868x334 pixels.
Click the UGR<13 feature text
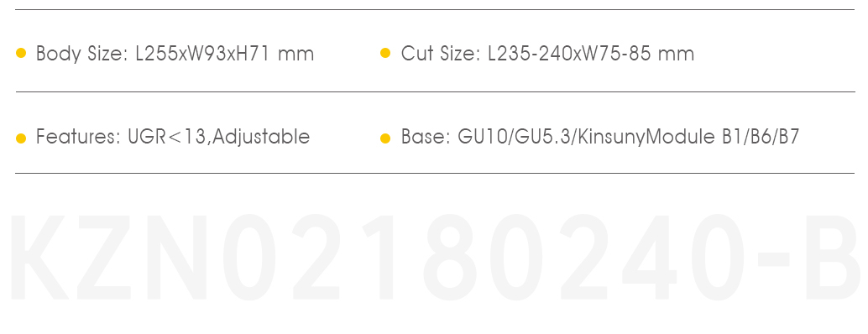coord(167,136)
